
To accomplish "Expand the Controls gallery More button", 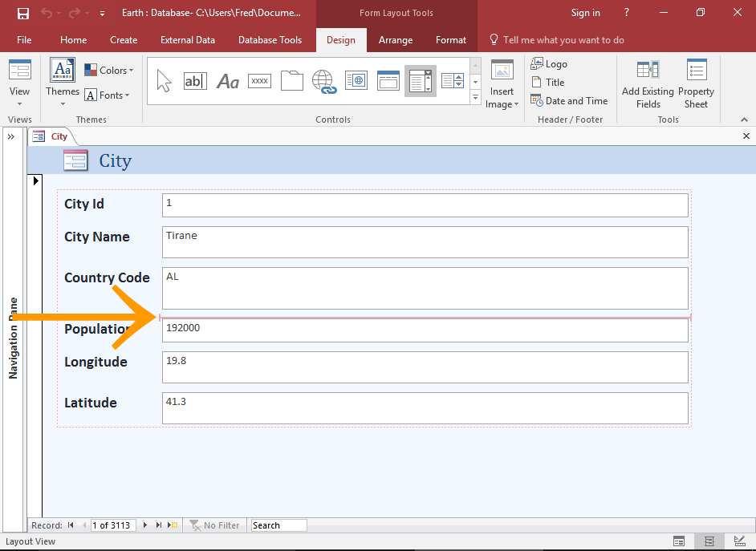I will (475, 99).
